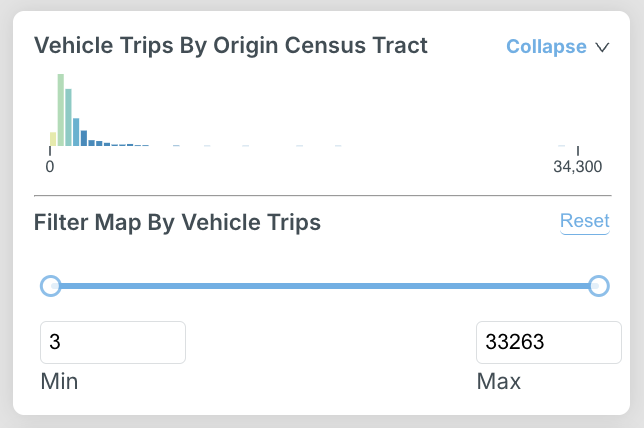The width and height of the screenshot is (644, 428).
Task: Click the 34,300 axis label
Action: [x=577, y=167]
